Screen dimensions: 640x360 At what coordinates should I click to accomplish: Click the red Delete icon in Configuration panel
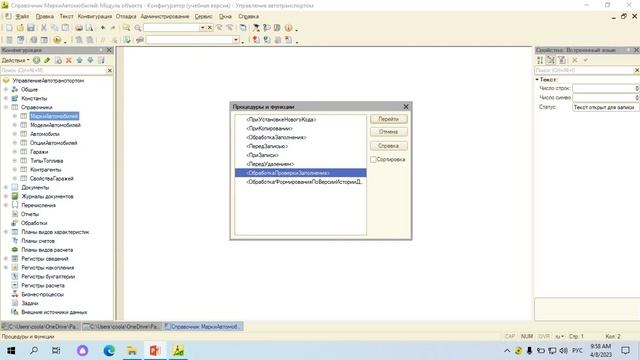pos(69,60)
